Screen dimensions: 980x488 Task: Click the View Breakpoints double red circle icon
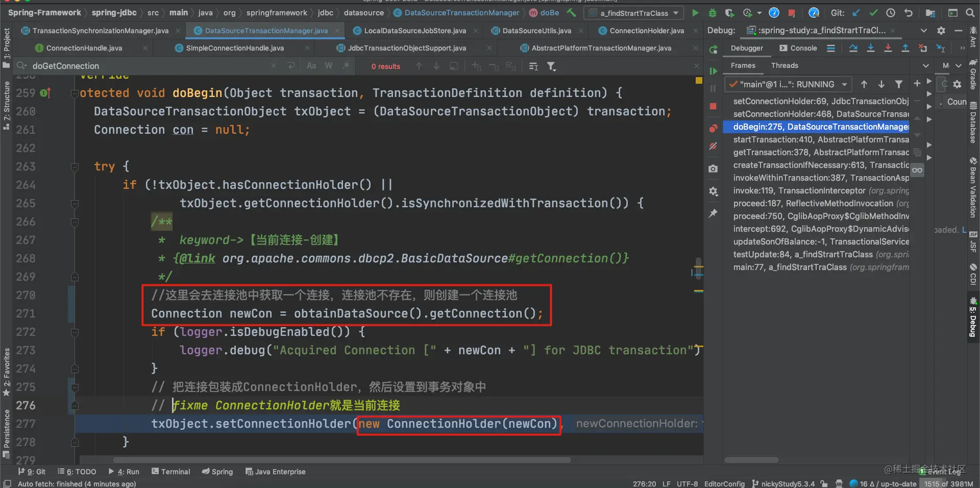(713, 128)
